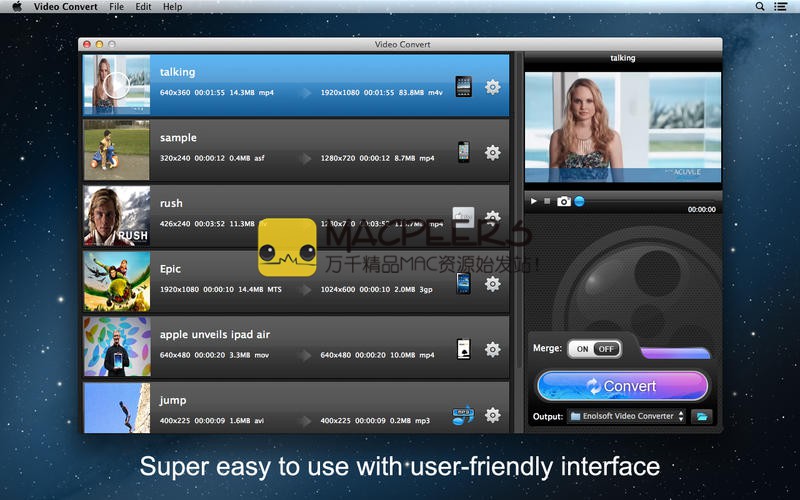Click the Epic file title
Image resolution: width=800 pixels, height=500 pixels.
170,269
